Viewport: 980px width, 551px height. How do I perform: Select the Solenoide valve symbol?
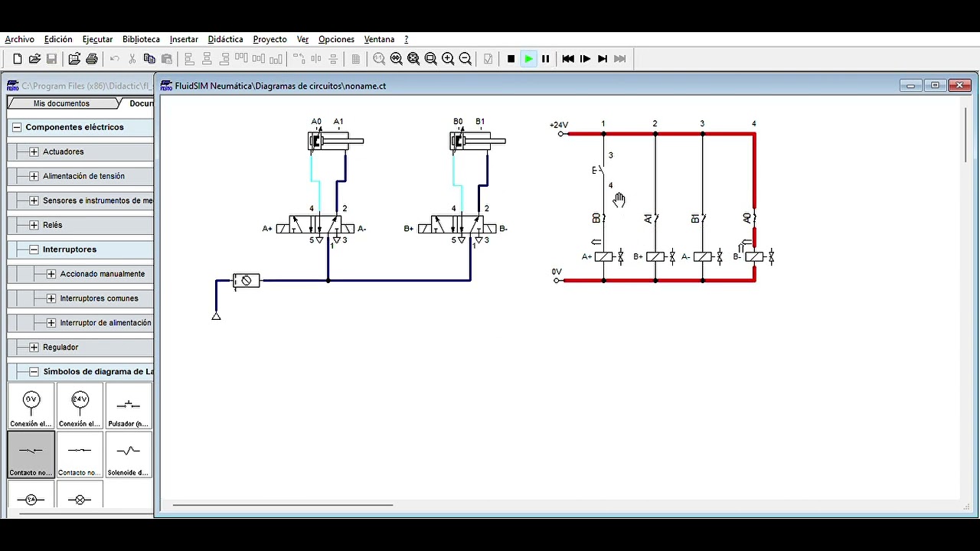point(128,455)
